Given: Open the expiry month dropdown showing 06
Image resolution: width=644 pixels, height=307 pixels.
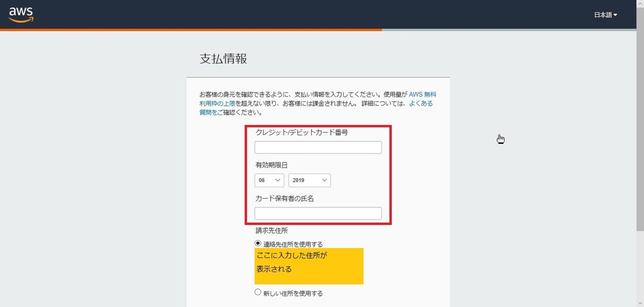Looking at the screenshot, I should [x=269, y=180].
